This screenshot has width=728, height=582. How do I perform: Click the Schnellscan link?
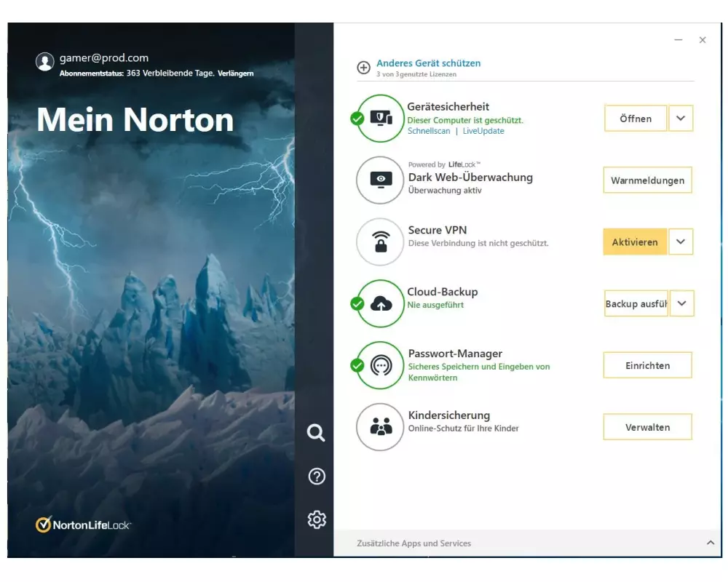pos(429,131)
